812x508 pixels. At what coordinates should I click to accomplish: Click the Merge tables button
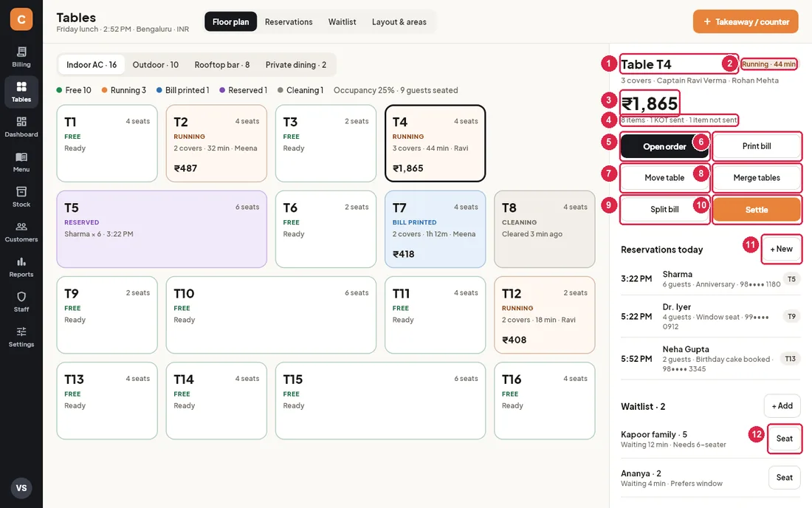point(757,178)
